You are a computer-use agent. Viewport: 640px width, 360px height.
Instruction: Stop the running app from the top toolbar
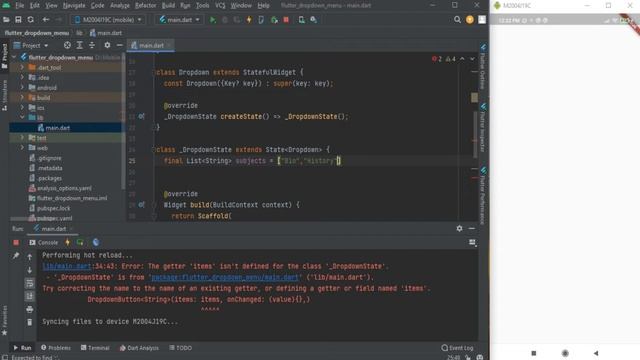(286, 20)
